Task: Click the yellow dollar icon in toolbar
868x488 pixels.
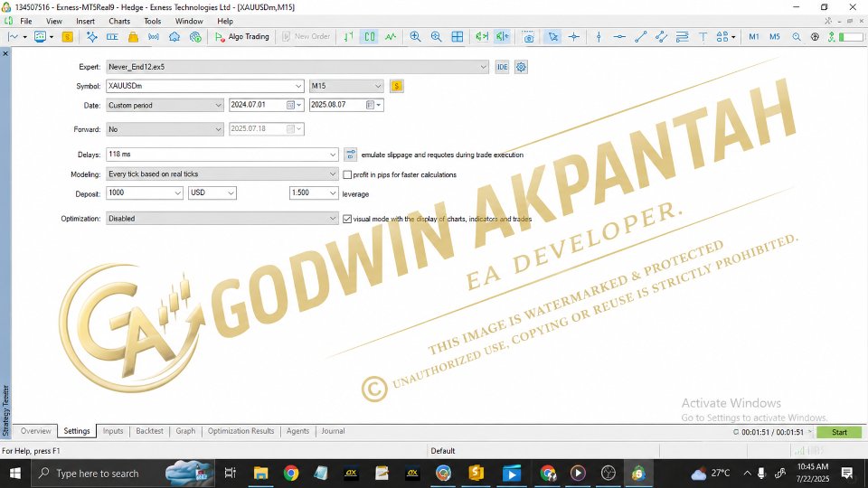Action: (68, 36)
